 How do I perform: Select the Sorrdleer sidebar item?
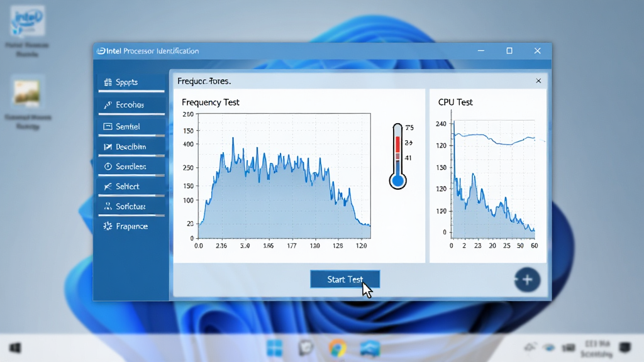pos(131,166)
